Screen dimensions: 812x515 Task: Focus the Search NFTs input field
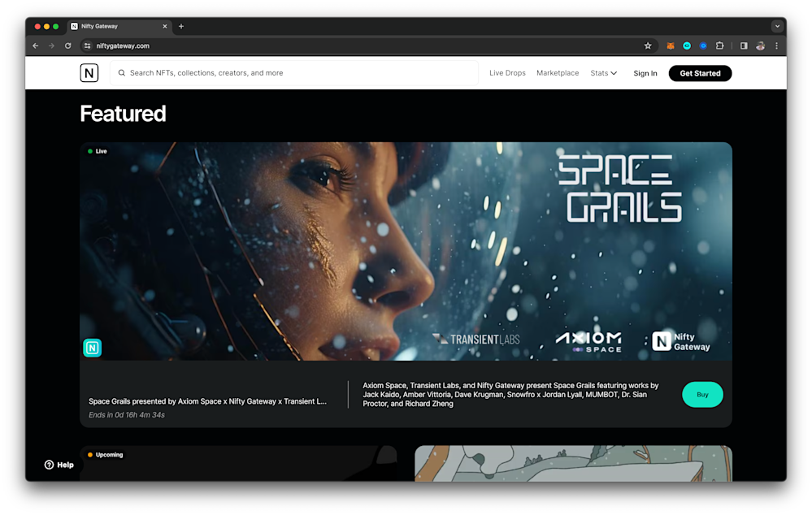click(293, 73)
